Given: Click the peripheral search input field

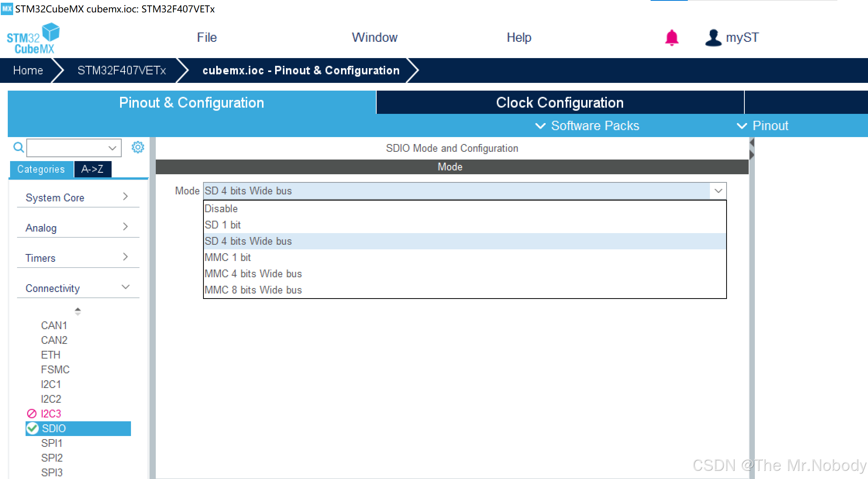Looking at the screenshot, I should click(68, 148).
